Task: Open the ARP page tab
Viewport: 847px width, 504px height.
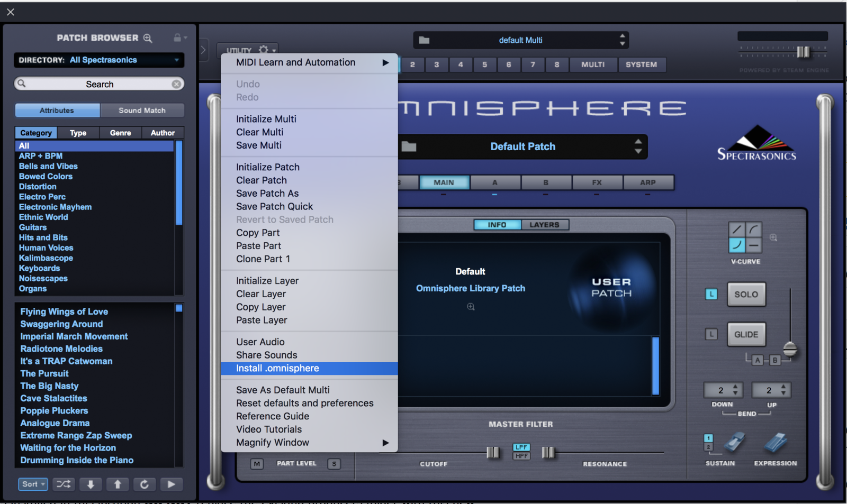Action: 648,182
